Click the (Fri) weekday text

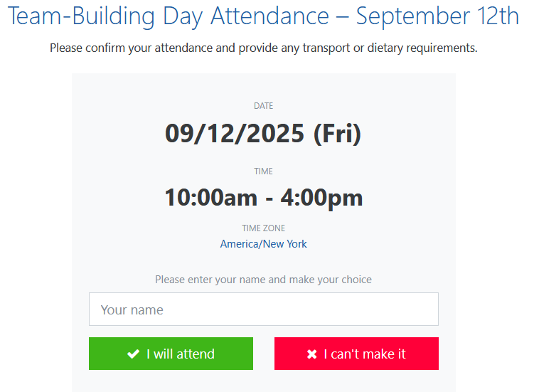coord(337,134)
